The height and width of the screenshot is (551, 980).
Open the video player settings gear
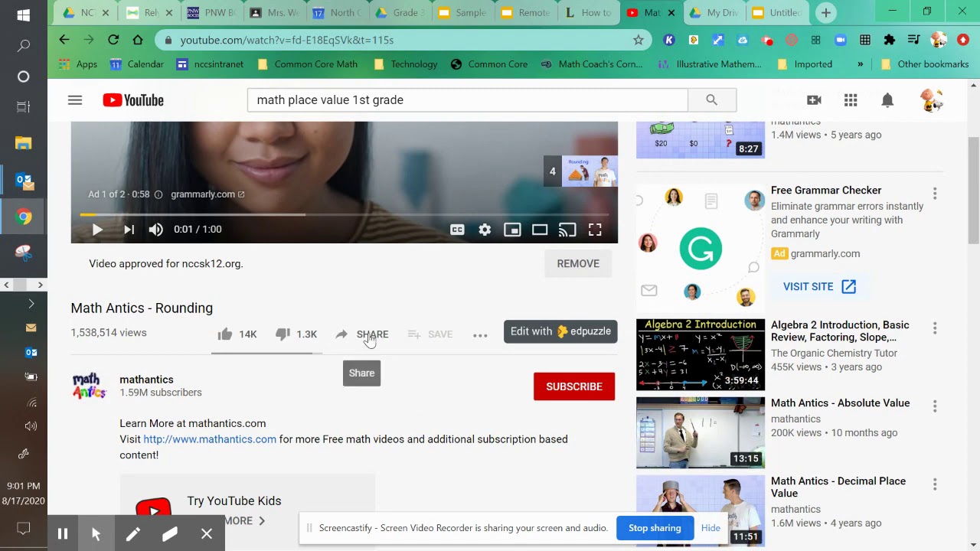(485, 229)
